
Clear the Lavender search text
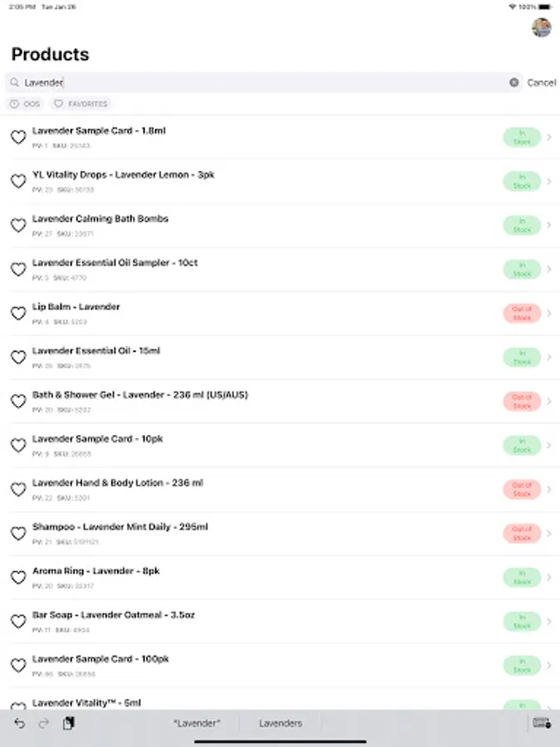514,82
